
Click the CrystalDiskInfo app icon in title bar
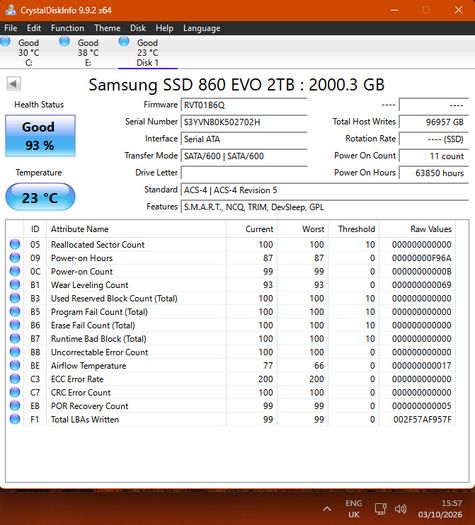tap(10, 10)
